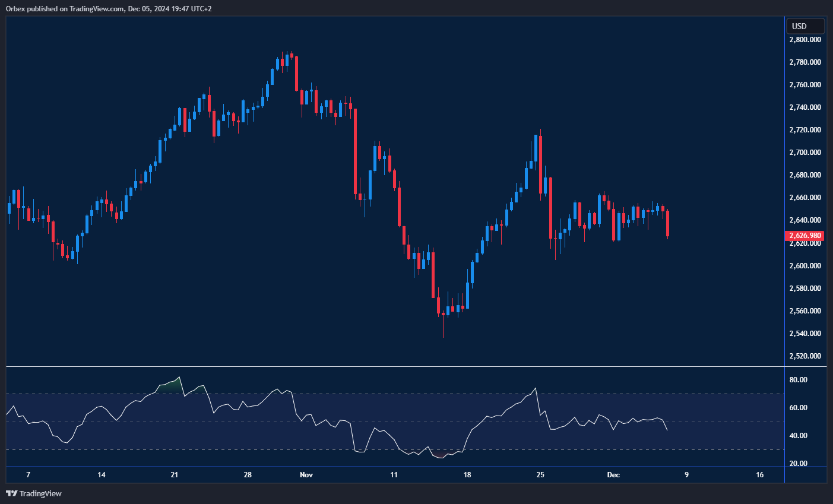
Task: Click the 2,520.000 price axis label
Action: (x=805, y=356)
